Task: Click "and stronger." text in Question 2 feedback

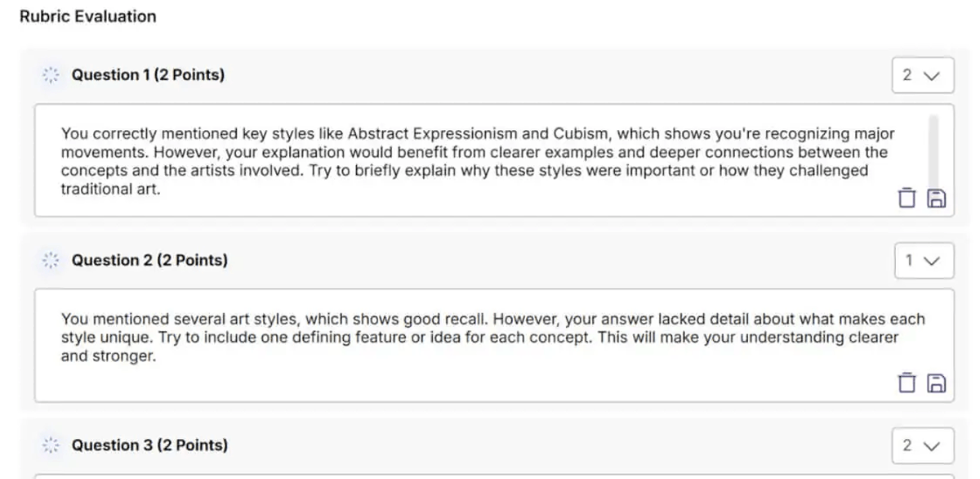Action: (108, 356)
